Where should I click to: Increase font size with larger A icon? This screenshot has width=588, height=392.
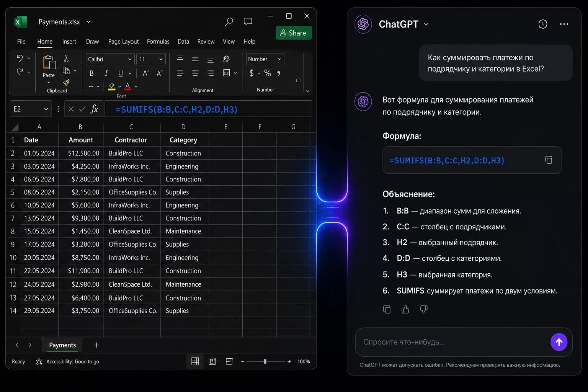click(x=145, y=73)
